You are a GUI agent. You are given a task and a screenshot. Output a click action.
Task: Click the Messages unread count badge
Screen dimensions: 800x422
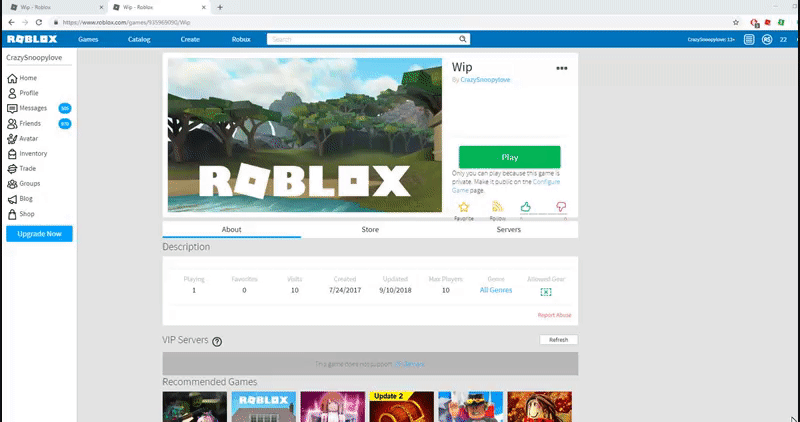pyautogui.click(x=65, y=108)
